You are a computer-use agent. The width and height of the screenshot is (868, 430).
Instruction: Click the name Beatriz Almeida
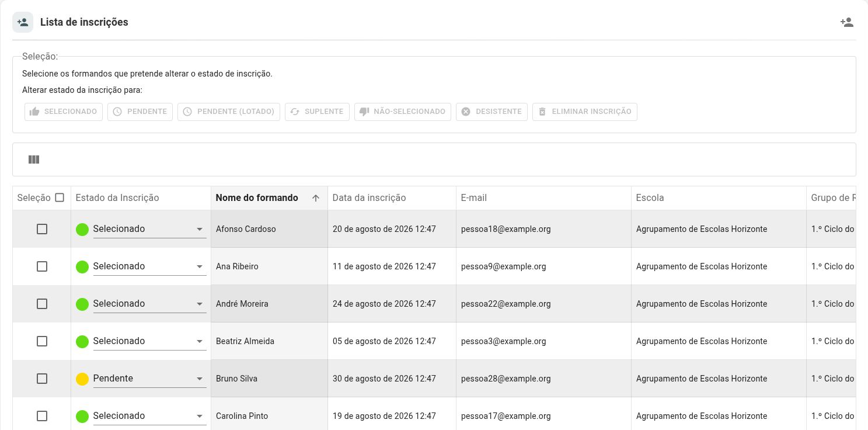point(245,341)
